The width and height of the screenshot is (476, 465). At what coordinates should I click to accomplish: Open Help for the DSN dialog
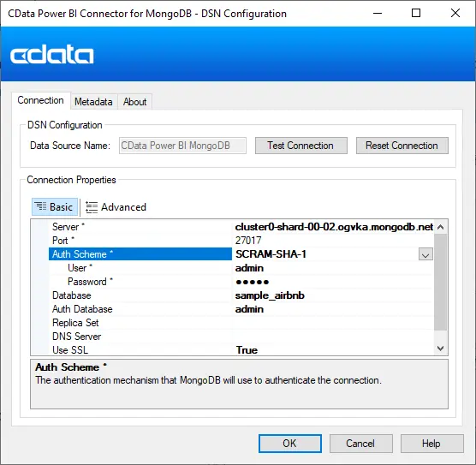click(431, 444)
